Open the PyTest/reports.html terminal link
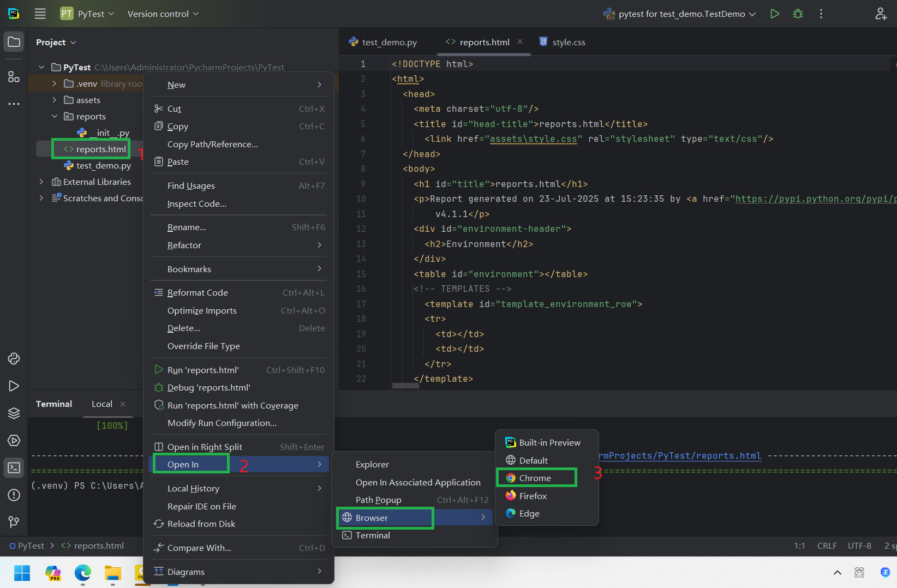This screenshot has width=897, height=588. (x=680, y=455)
